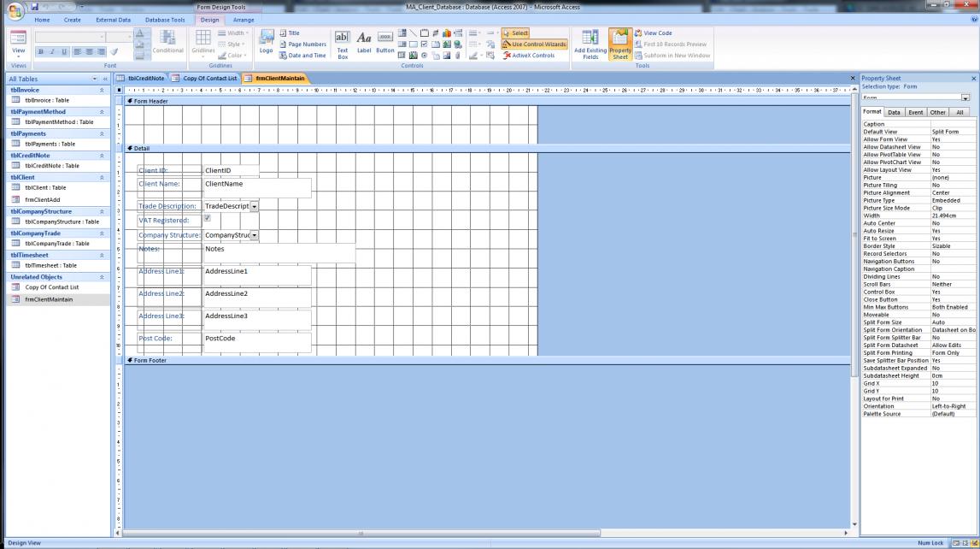The height and width of the screenshot is (549, 980).
Task: Toggle Bold formatting in Font group
Action: pyautogui.click(x=41, y=52)
